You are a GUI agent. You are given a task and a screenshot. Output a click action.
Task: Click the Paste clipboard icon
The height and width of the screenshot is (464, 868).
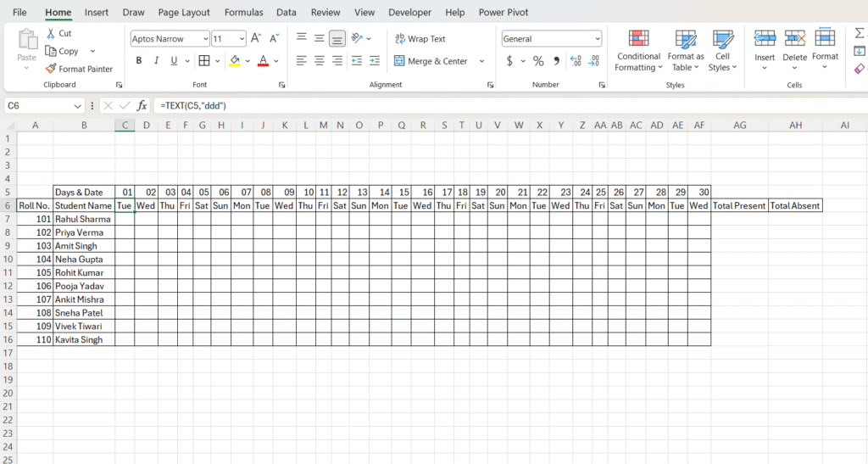pos(26,41)
